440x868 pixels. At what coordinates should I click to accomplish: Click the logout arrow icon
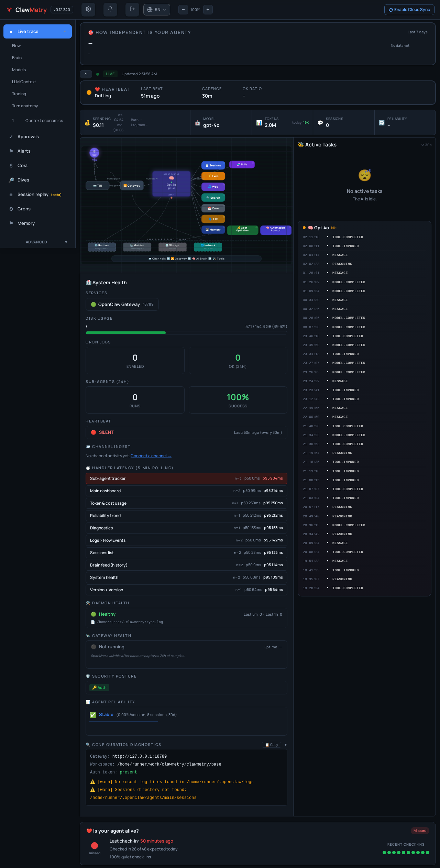coord(132,9)
